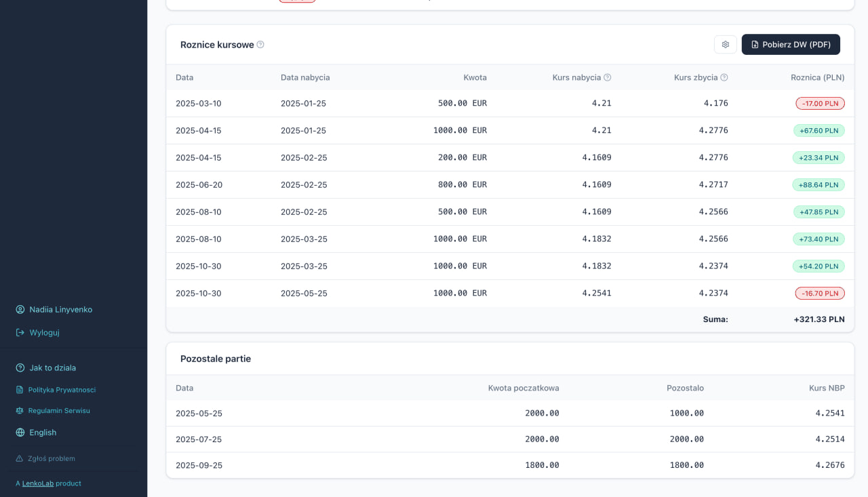Click 2025-09-25 in Pozostale partie table
This screenshot has width=868, height=497.
[199, 465]
